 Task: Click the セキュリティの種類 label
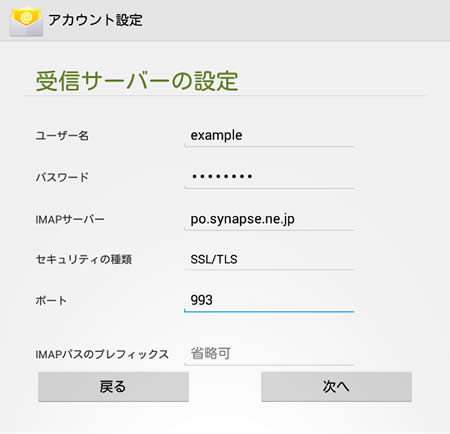84,259
